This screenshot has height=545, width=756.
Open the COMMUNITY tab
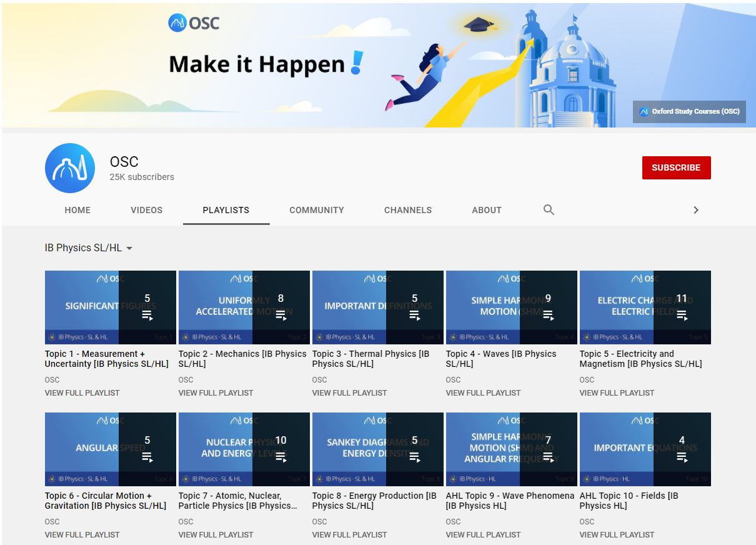(x=316, y=210)
